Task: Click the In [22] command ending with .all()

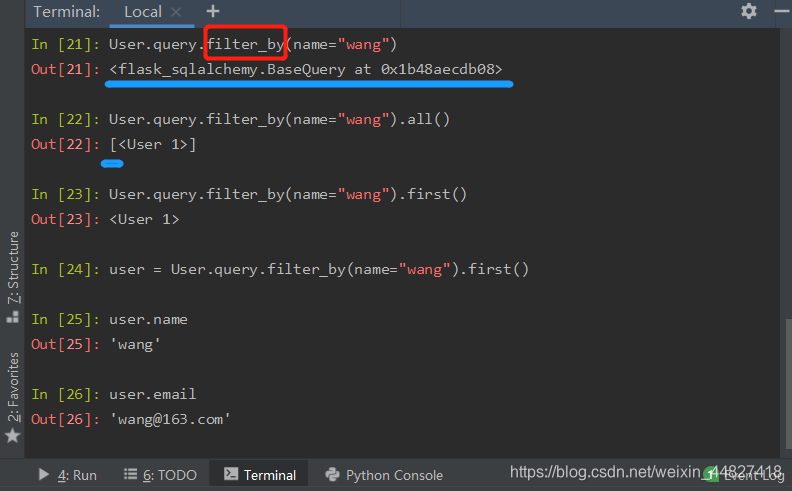Action: tap(279, 120)
